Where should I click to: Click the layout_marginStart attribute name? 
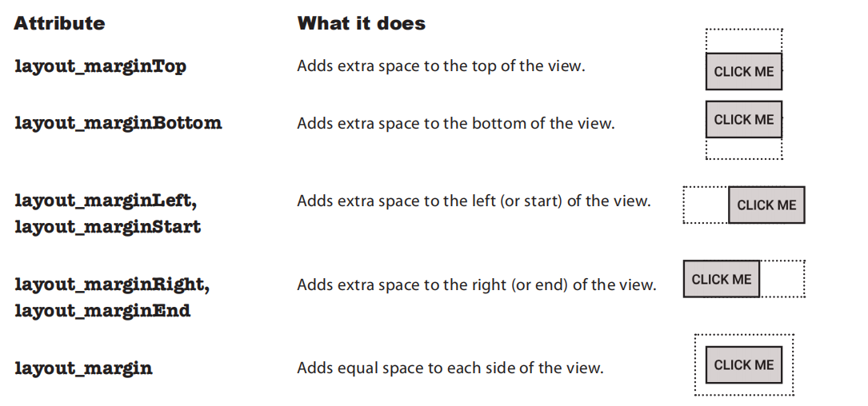click(x=107, y=227)
